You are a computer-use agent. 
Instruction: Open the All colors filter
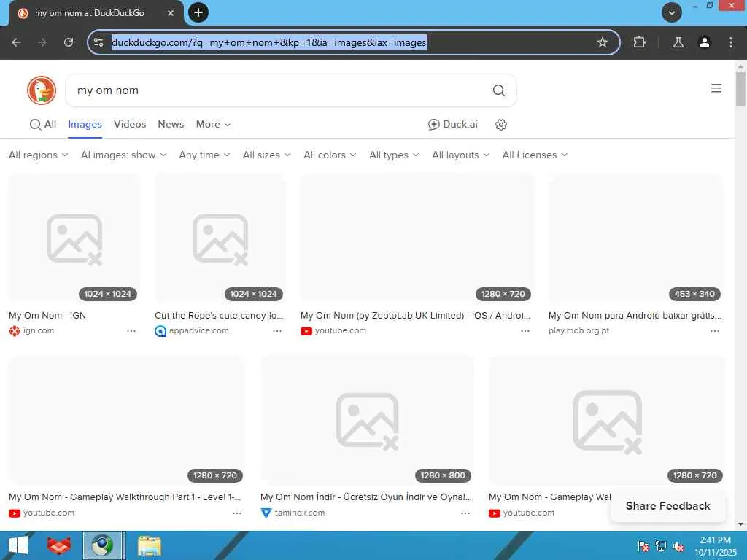(x=330, y=155)
